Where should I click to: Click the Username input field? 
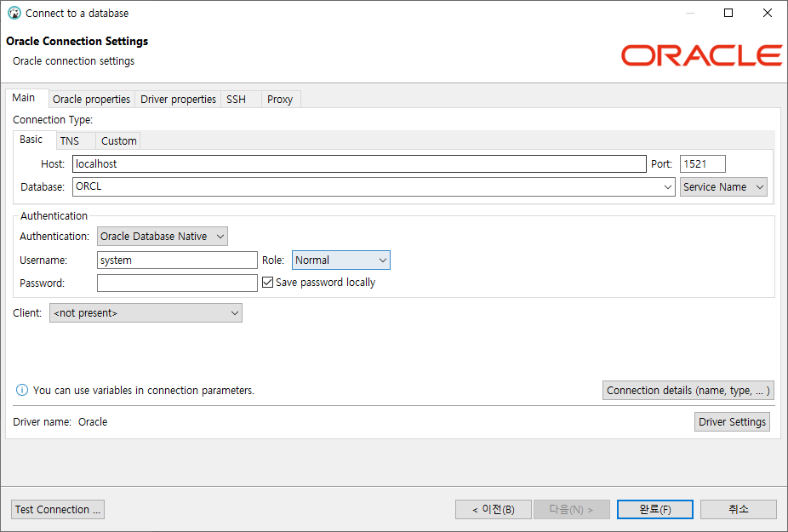(177, 260)
